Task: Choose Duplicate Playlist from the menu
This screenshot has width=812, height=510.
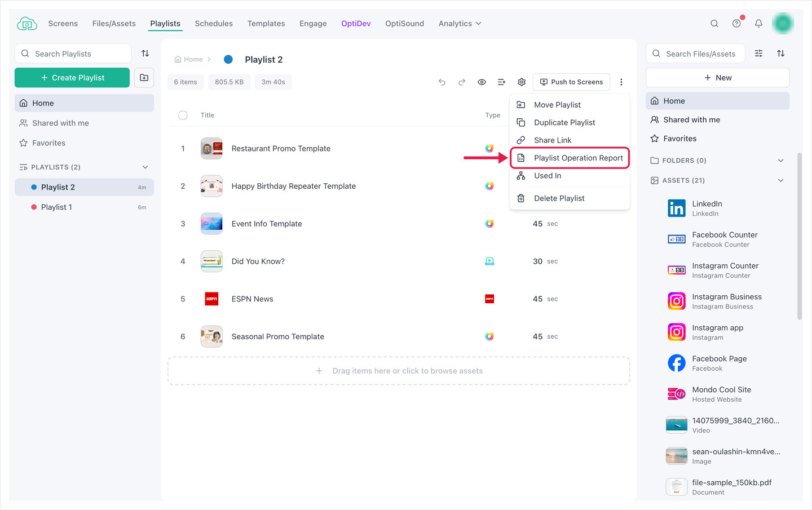Action: (x=570, y=123)
